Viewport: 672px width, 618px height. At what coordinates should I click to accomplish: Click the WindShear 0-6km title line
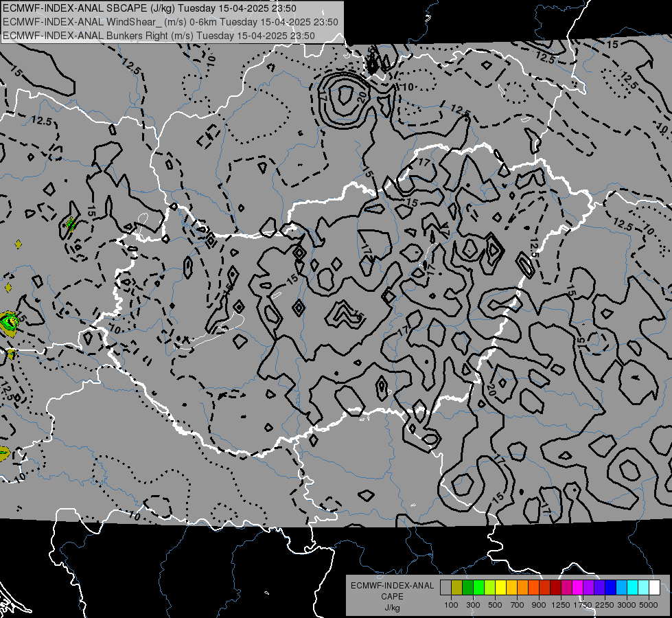(170, 22)
